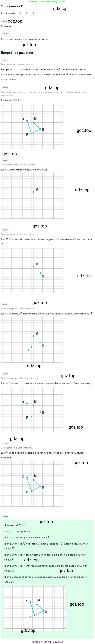Open the "gdz top" footer link
Screen dimensions: 95x644
click(36, 642)
